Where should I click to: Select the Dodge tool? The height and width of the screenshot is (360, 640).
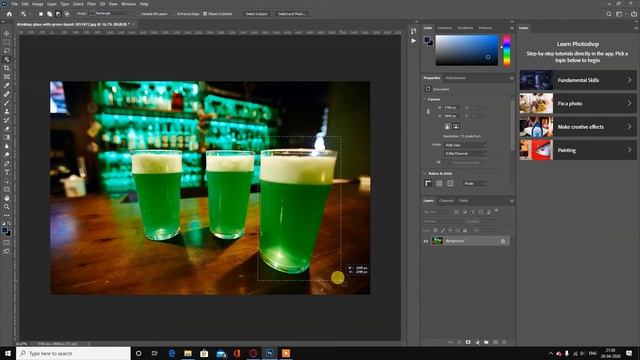tap(7, 155)
